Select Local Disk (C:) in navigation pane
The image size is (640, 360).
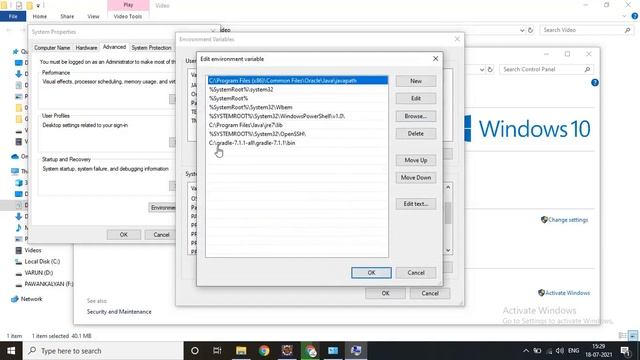(42, 261)
